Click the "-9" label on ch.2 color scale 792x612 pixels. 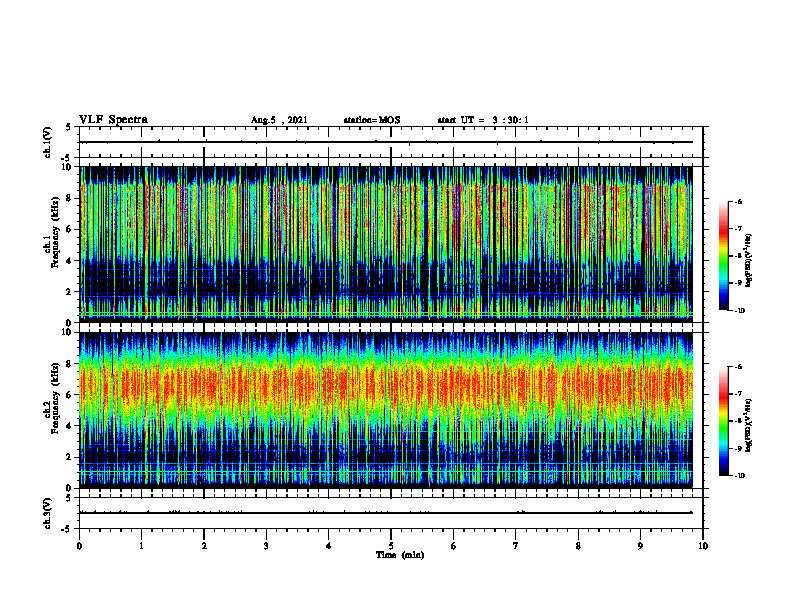tap(739, 448)
